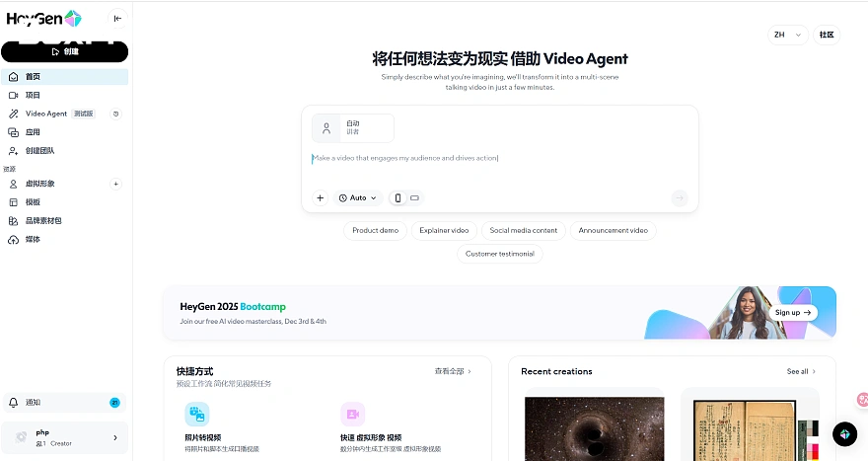Click the avatar person icon in sidebar

13,184
